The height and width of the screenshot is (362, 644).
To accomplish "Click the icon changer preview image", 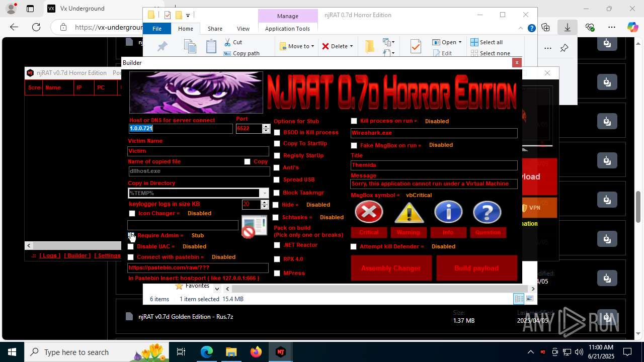I will [254, 227].
